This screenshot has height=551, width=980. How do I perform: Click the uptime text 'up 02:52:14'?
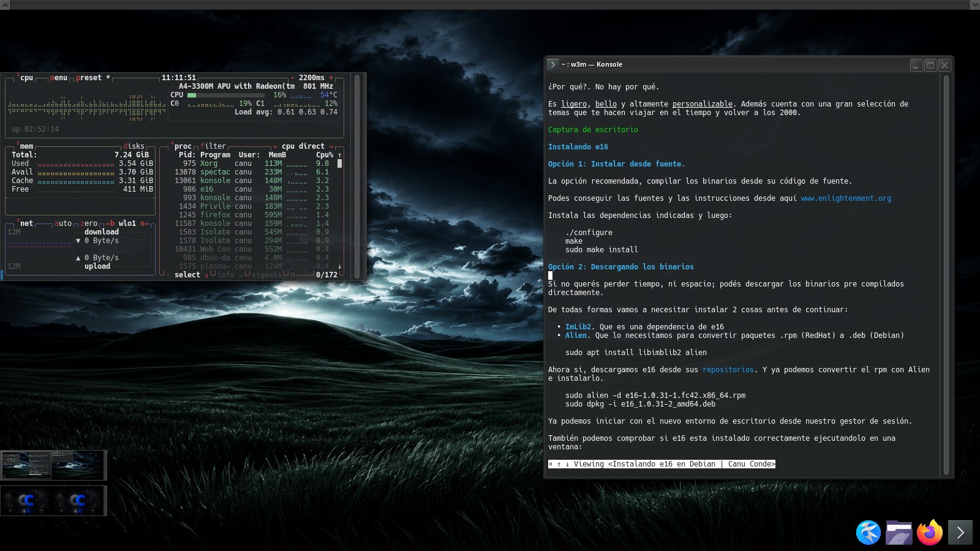[x=36, y=129]
